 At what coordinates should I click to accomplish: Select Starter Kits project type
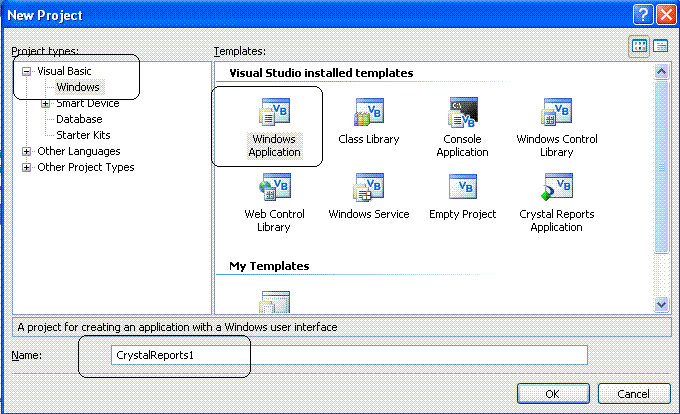83,135
